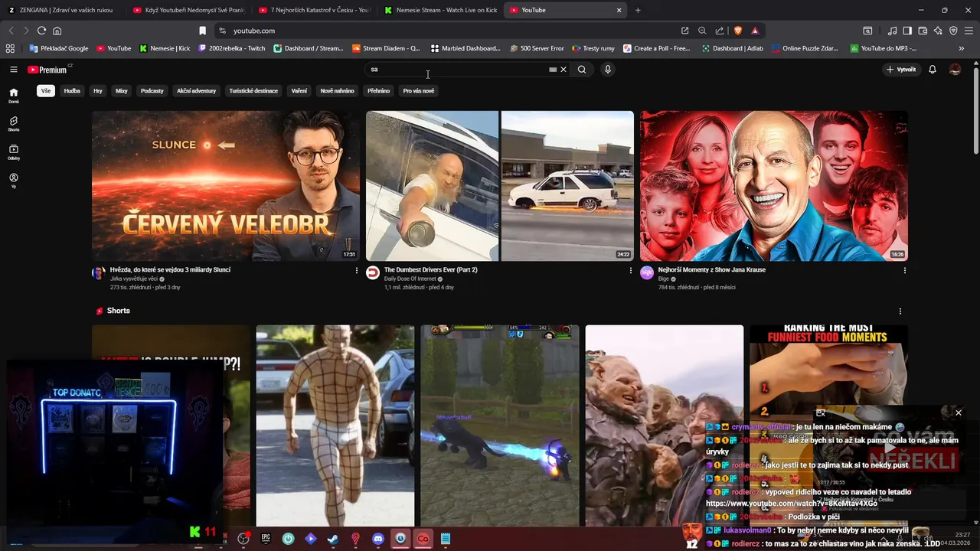Close the chat overlay with X
This screenshot has height=551, width=980.
pos(958,413)
